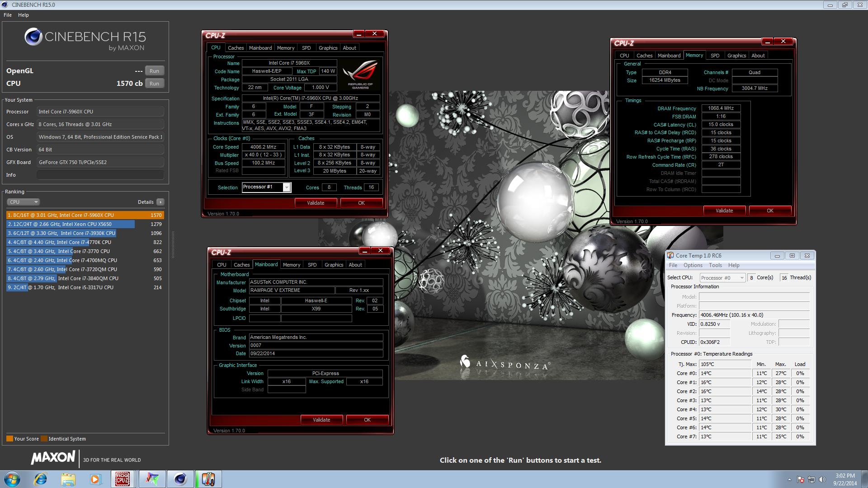Open Core Temp Tools menu
This screenshot has width=868, height=488.
tap(715, 265)
